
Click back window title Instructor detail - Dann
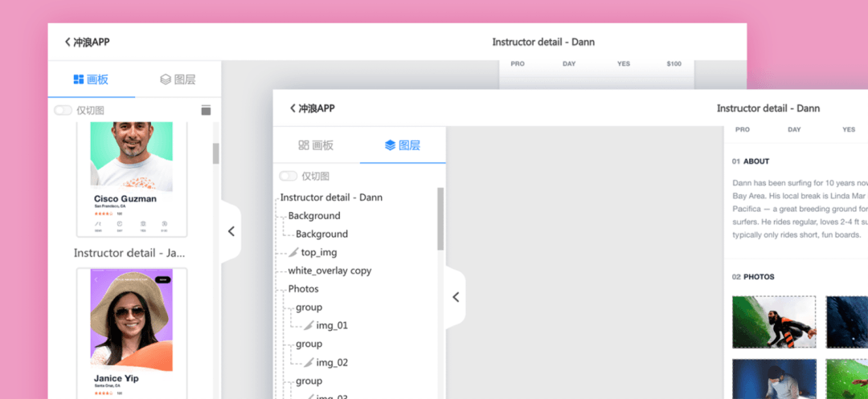point(543,42)
